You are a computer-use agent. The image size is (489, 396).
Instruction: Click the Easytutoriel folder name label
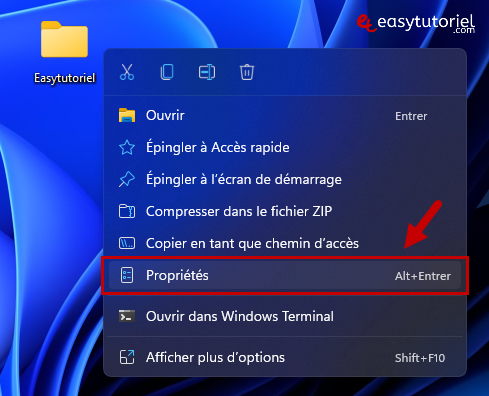click(x=65, y=78)
